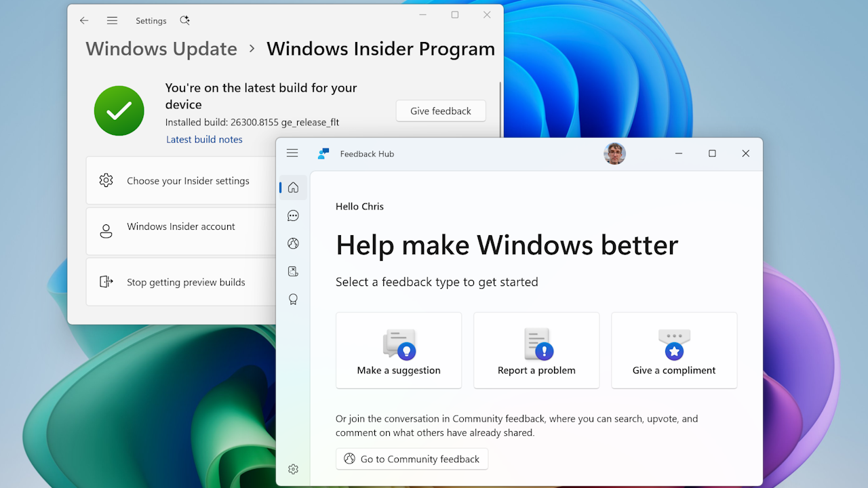
Task: Go back using Settings back arrow
Action: (x=84, y=20)
